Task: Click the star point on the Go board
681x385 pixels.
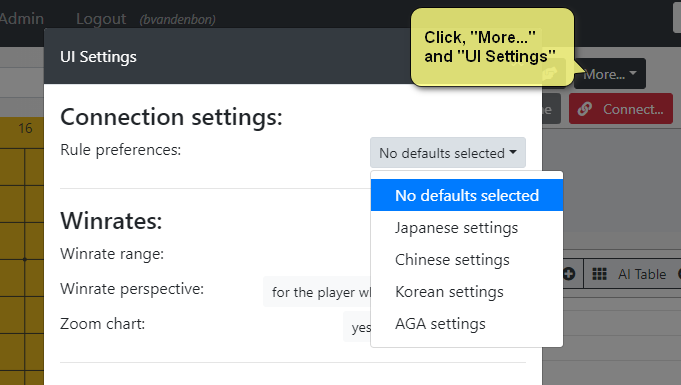Action: [25, 259]
